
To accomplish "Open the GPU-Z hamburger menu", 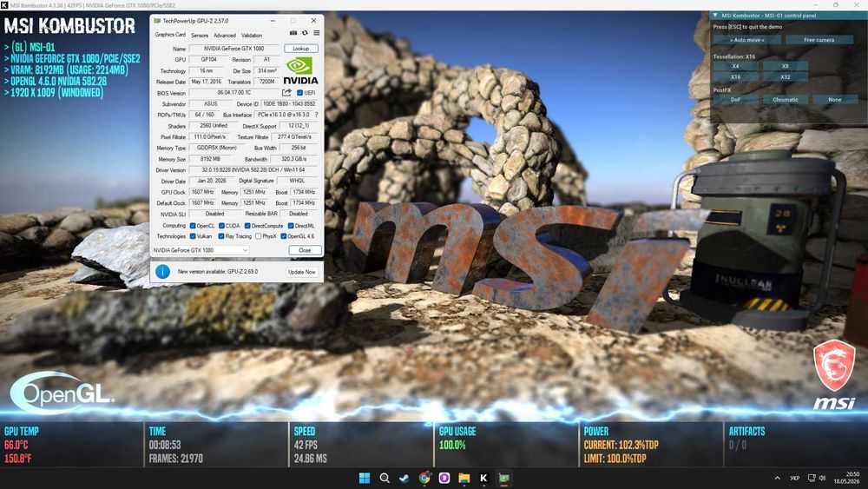I will coord(317,33).
